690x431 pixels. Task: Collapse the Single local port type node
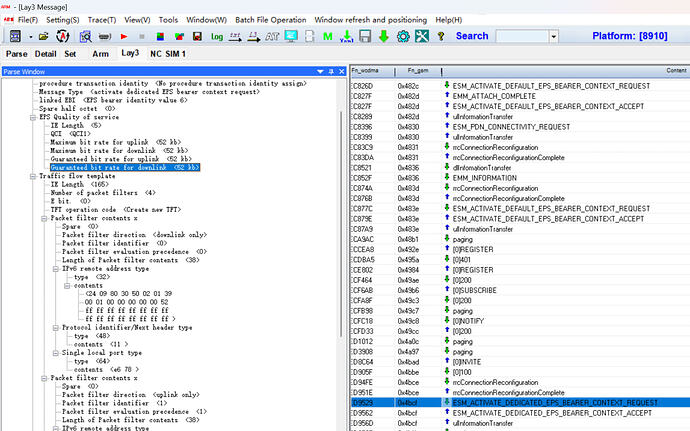[55, 353]
